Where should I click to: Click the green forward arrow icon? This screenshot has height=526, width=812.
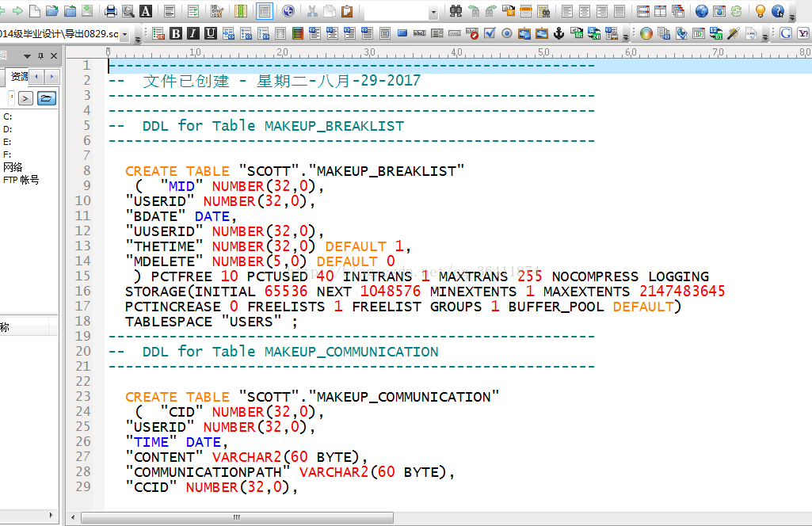tap(17, 11)
